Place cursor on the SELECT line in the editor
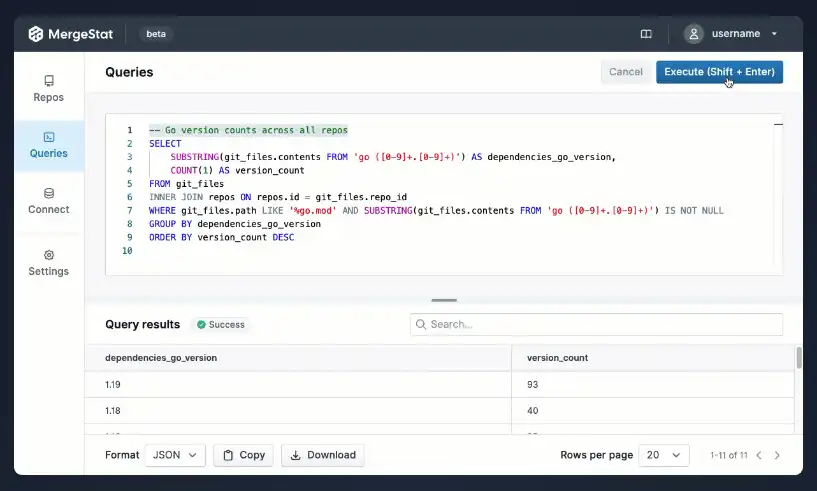Screen dimensions: 817x491 (x=165, y=143)
